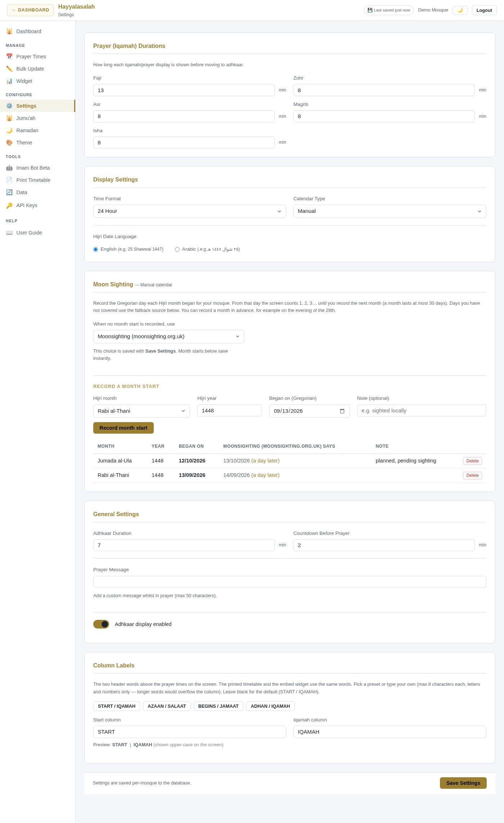Open the Calendar Type dropdown

pyautogui.click(x=390, y=211)
